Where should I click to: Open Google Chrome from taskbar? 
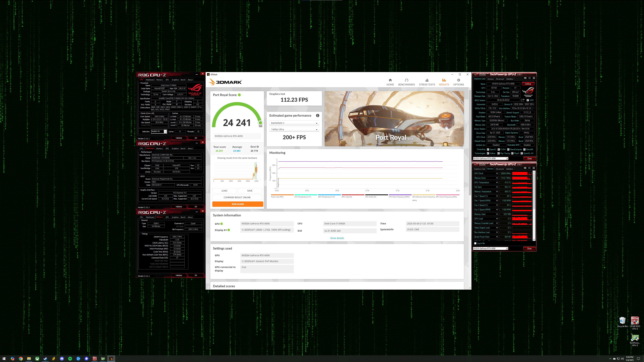(x=21, y=358)
